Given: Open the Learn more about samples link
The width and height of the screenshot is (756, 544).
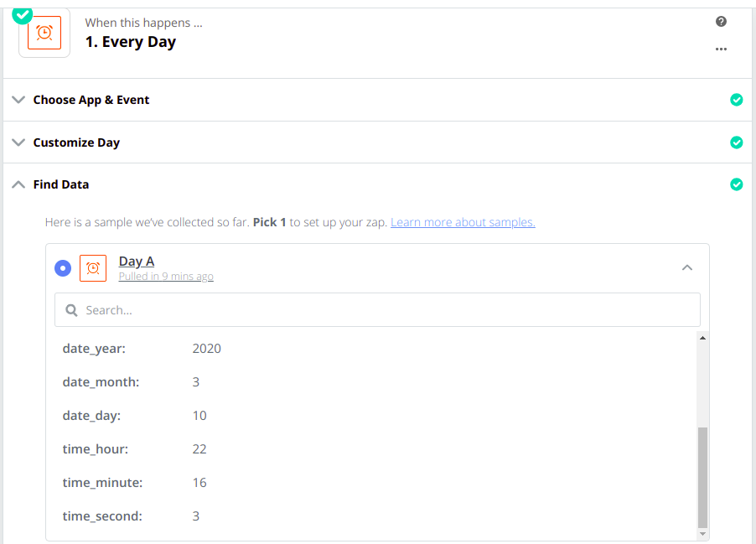Looking at the screenshot, I should click(463, 222).
